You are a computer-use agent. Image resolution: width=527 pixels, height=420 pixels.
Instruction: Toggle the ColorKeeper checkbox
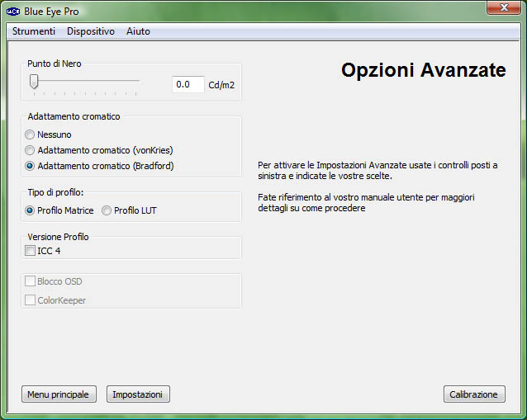[30, 300]
